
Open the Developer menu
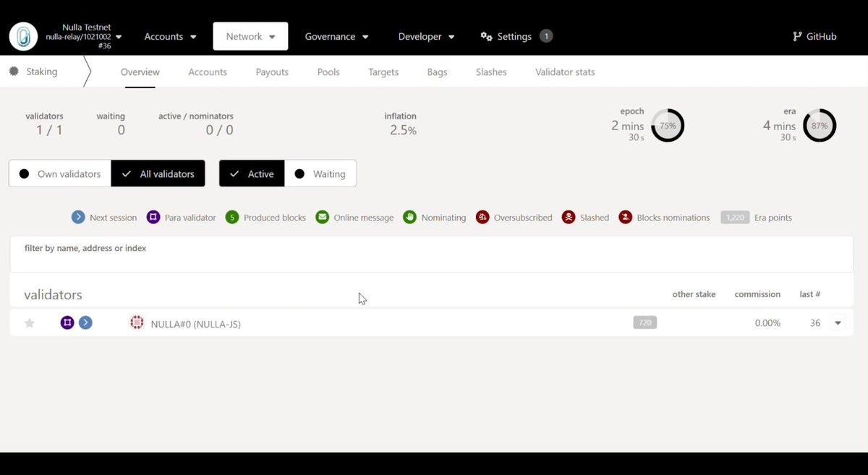coord(426,36)
